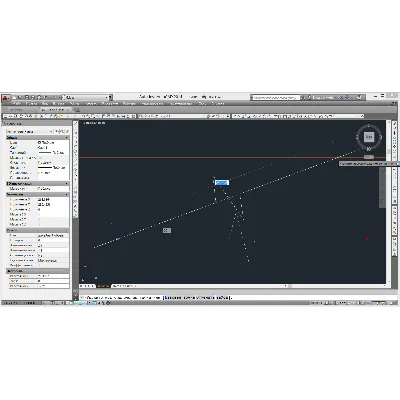Open the Справка menu
400x400 pixels.
[x=218, y=104]
